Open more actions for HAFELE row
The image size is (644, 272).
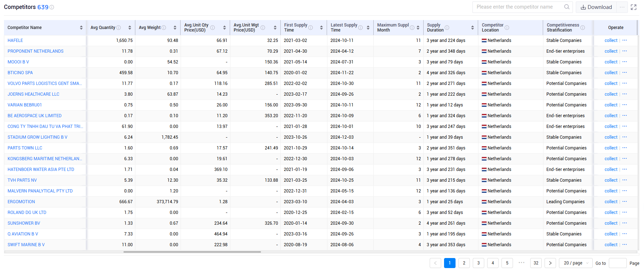[625, 40]
